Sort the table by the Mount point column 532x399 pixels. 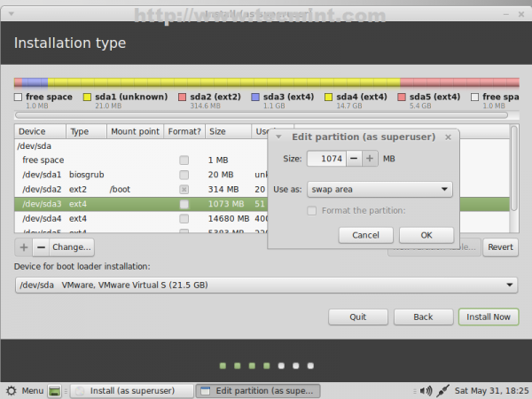(135, 131)
